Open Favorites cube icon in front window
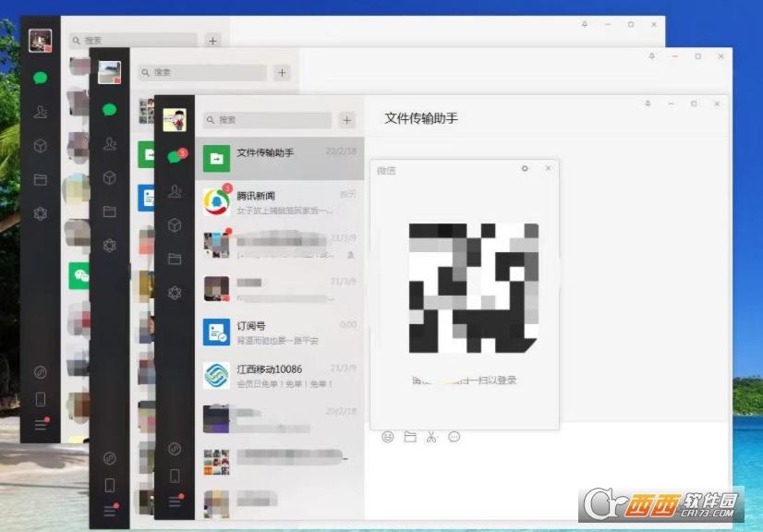Image resolution: width=763 pixels, height=532 pixels. coord(175,225)
